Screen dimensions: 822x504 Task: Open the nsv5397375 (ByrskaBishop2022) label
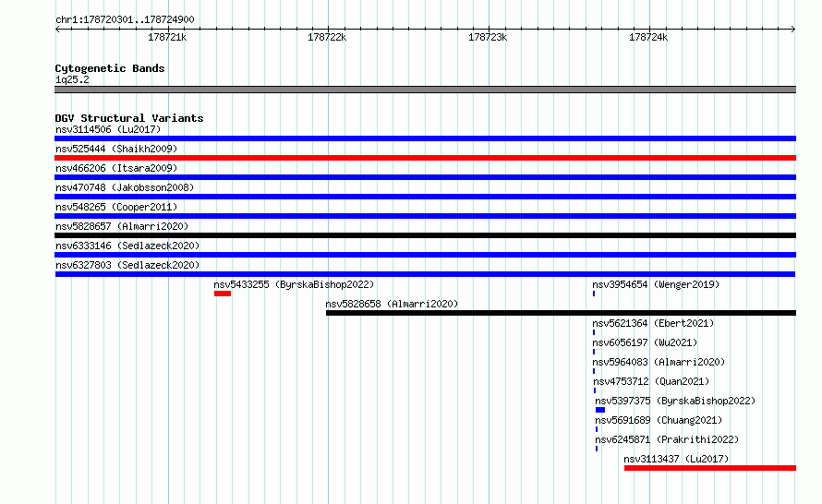[675, 401]
